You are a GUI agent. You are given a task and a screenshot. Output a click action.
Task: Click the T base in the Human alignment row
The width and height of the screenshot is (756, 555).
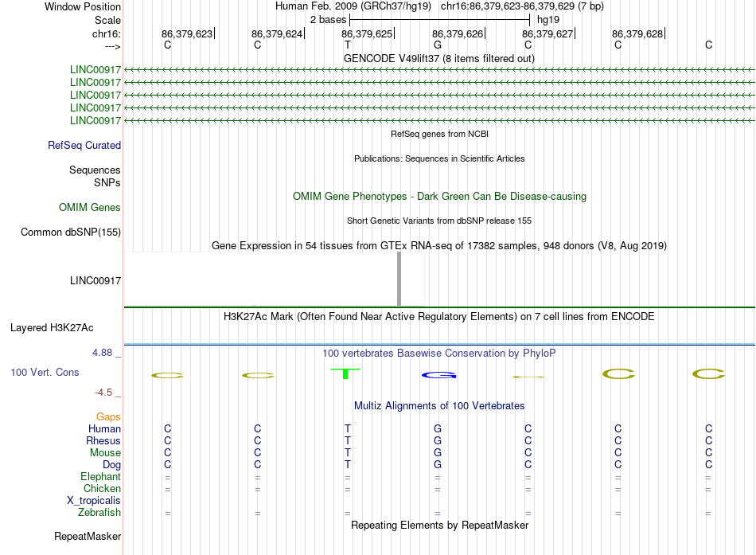point(348,428)
